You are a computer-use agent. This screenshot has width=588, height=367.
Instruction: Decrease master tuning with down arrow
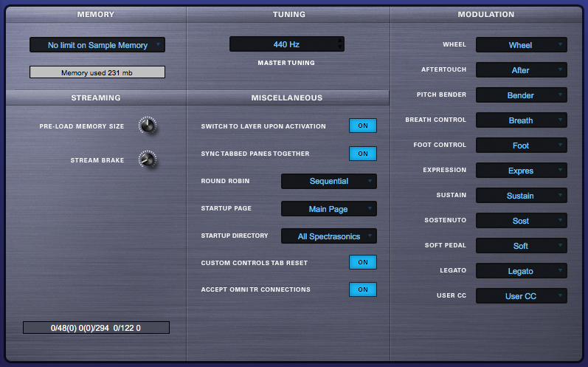(x=340, y=47)
